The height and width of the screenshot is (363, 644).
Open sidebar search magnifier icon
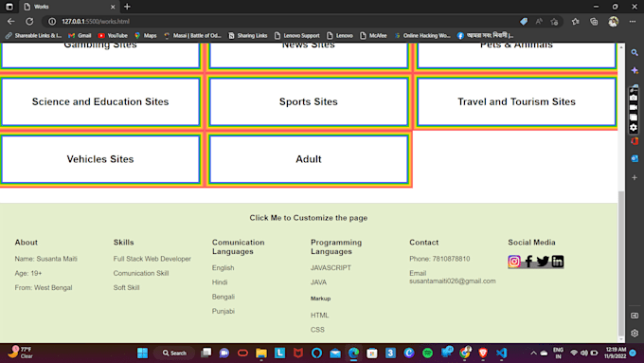coord(635,53)
